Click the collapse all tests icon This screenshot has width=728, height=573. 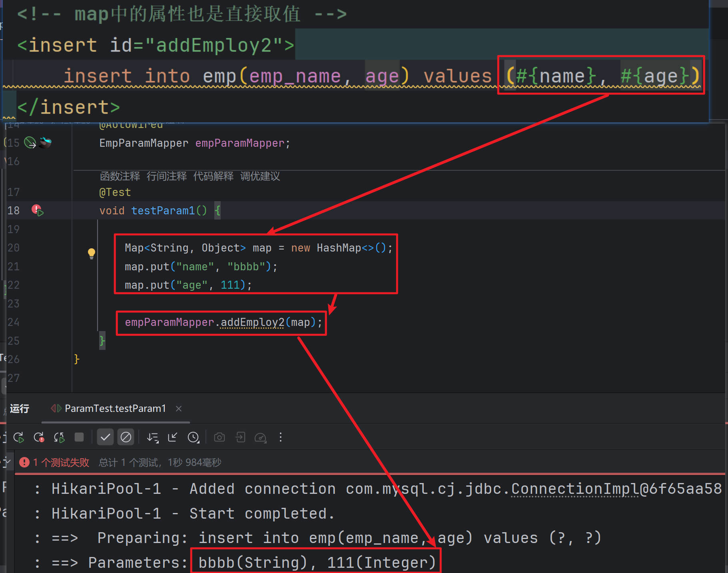[x=173, y=437]
